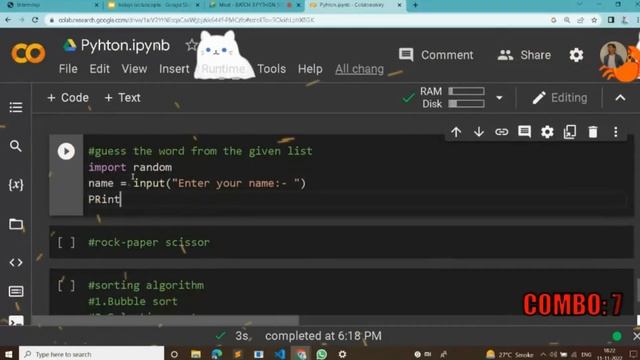Open the View menu

point(134,69)
